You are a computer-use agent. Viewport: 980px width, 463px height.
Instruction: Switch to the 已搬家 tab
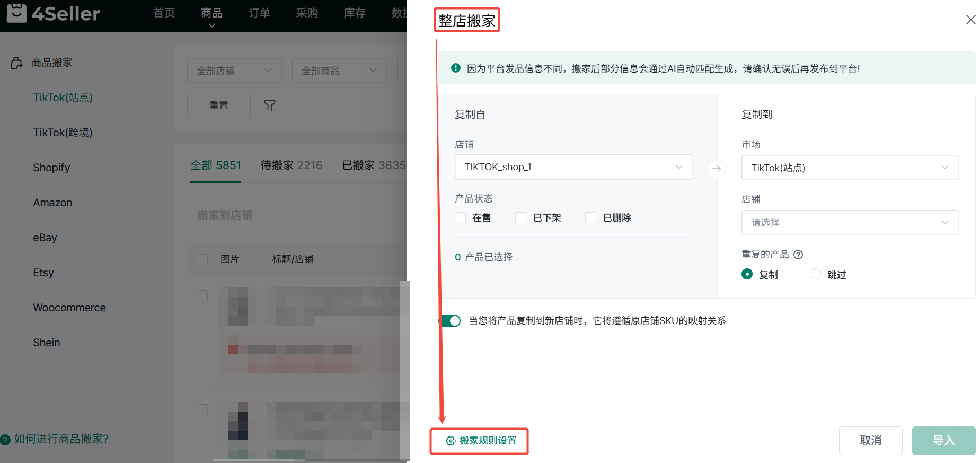[374, 165]
